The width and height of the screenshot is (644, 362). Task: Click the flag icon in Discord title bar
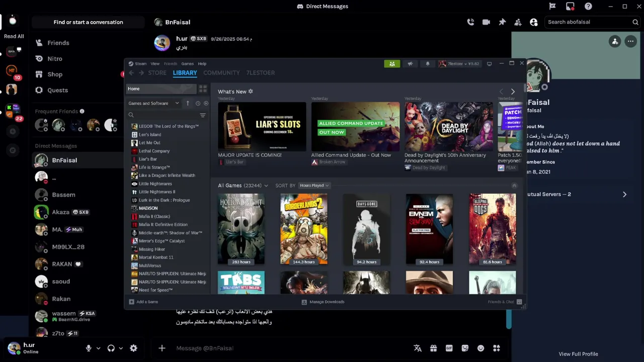552,7
